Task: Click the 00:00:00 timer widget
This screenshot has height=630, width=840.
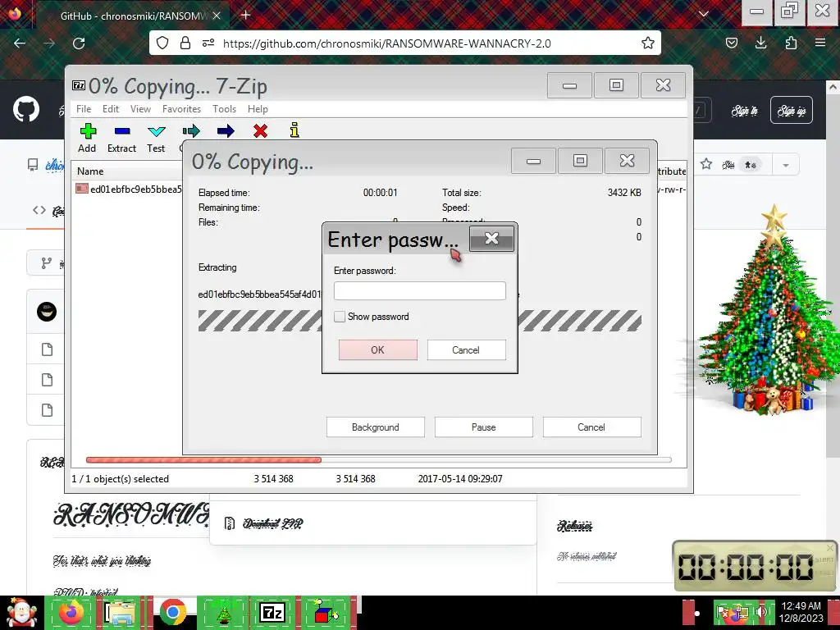Action: pyautogui.click(x=755, y=566)
